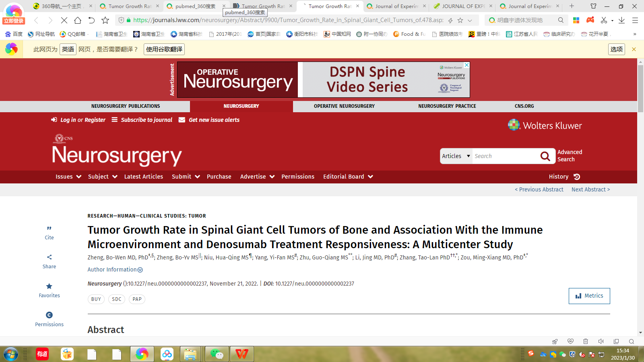Screen dimensions: 644x362
Task: Focus the journal Search input field
Action: 505,156
